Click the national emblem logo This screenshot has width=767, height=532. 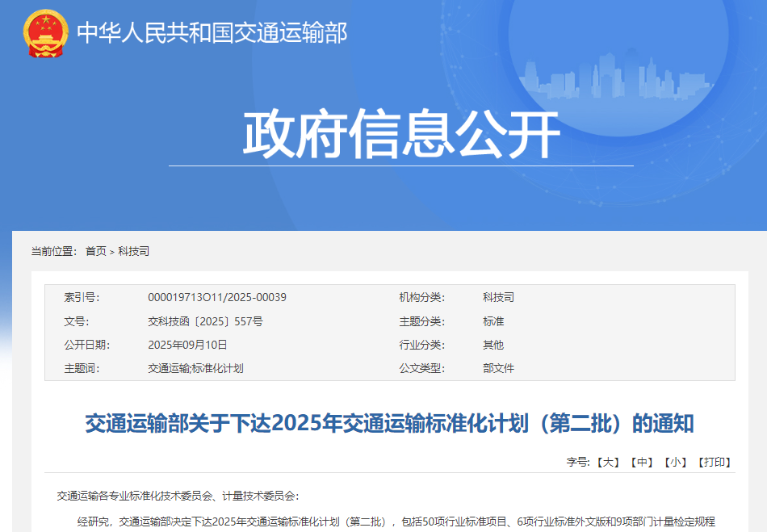pos(46,34)
